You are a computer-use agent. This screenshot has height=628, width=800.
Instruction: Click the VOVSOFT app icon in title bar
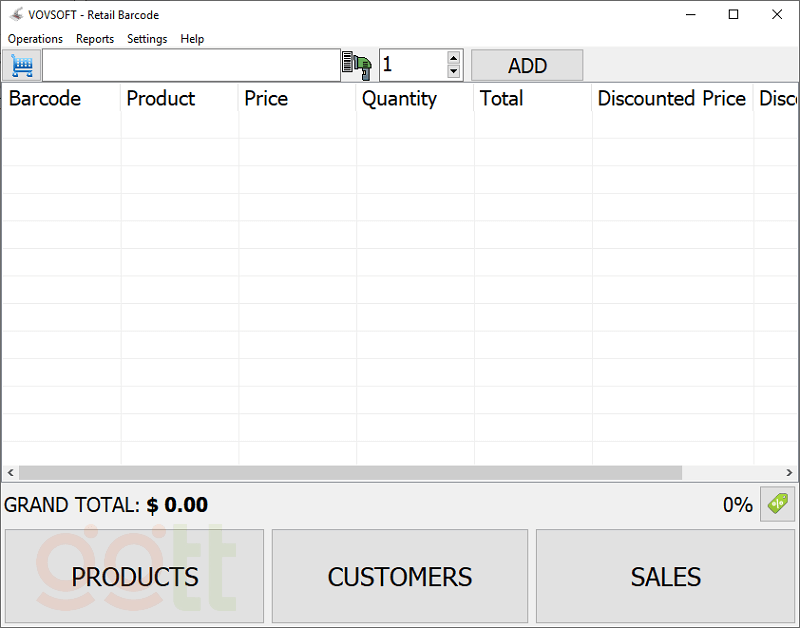pyautogui.click(x=17, y=15)
